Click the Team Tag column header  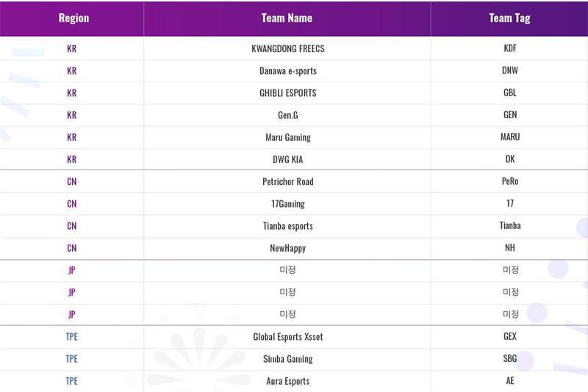point(509,18)
